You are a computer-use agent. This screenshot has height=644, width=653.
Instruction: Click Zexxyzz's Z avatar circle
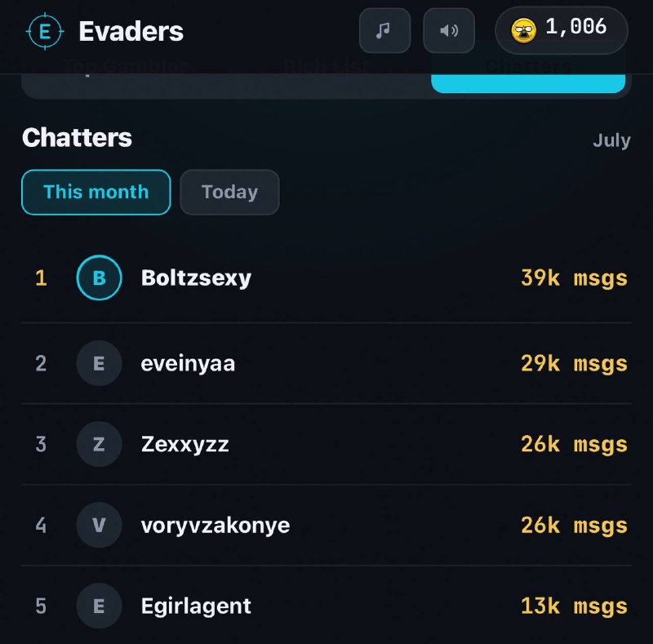click(x=99, y=444)
